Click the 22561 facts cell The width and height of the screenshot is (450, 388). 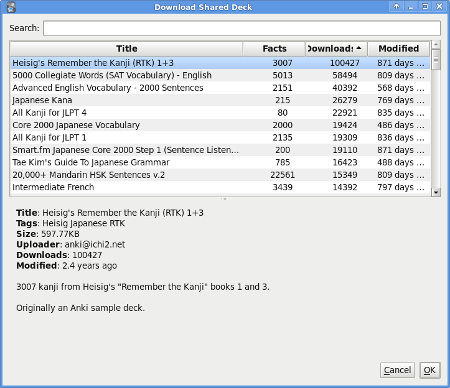pos(282,175)
